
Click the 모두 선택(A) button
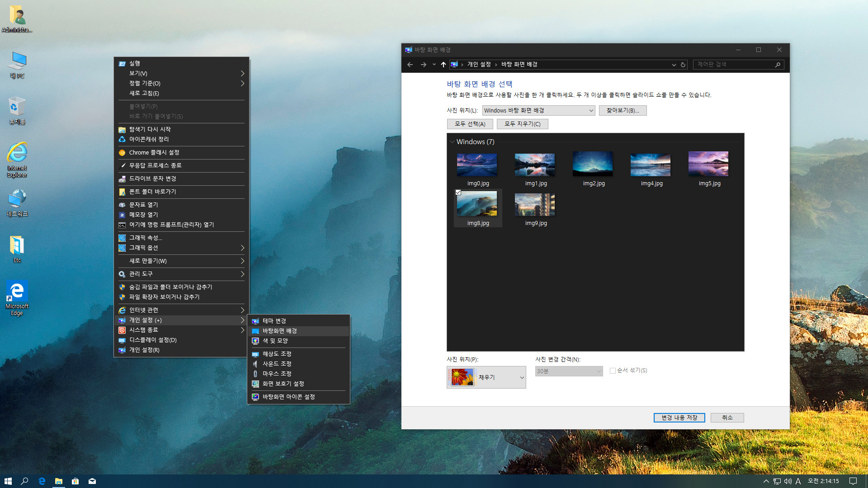pyautogui.click(x=470, y=124)
